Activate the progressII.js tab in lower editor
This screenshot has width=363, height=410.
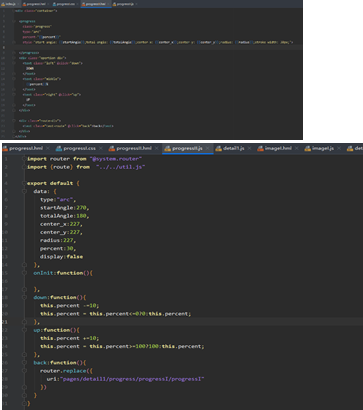click(187, 148)
